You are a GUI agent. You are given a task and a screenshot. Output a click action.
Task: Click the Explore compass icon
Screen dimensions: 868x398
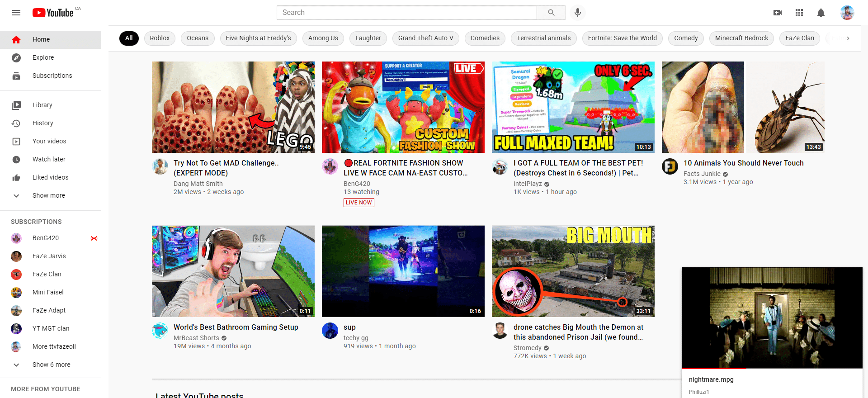[x=16, y=57]
